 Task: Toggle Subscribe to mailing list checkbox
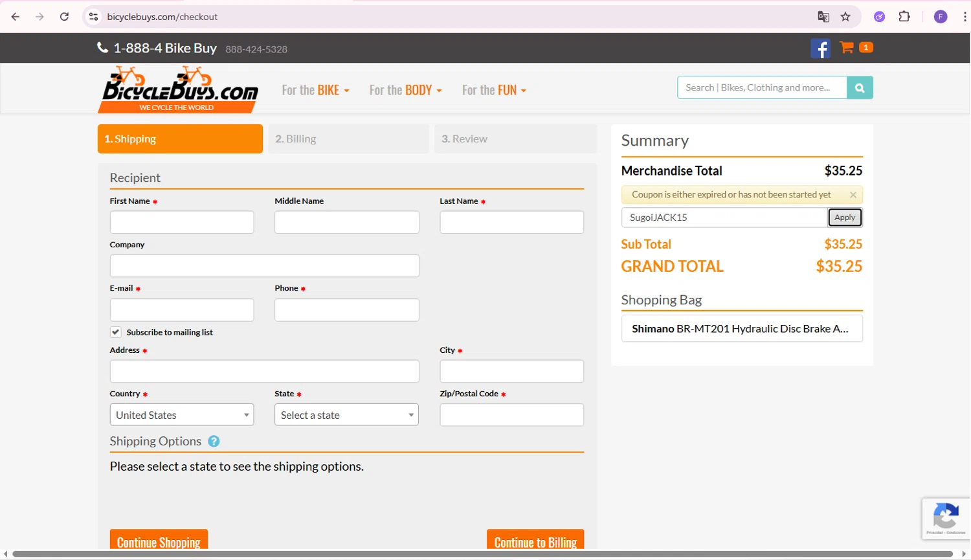point(115,332)
